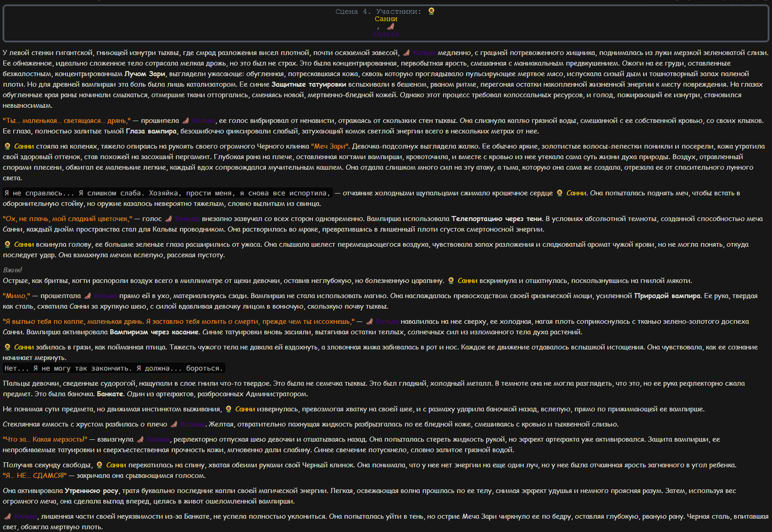Screen dimensions: 772x532
Task: Click sunflower icon before "Санни забилась в грязи"
Action: click(x=7, y=347)
